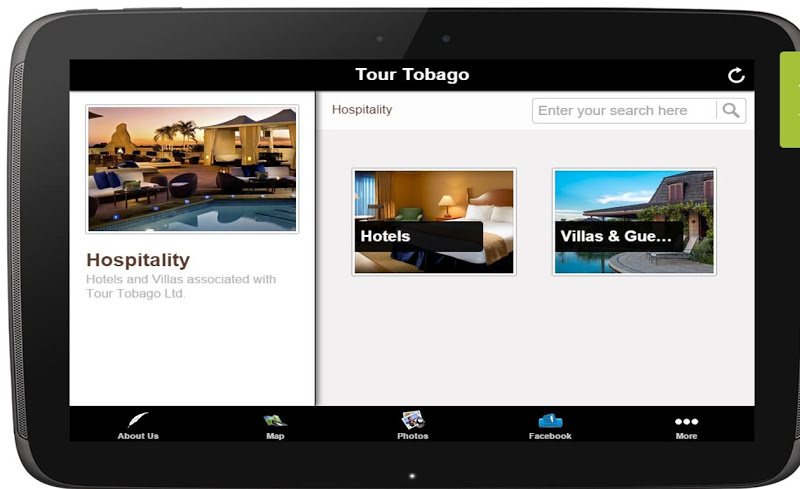Click the bold 'Hospitality' heading
The height and width of the screenshot is (489, 800).
(x=138, y=260)
